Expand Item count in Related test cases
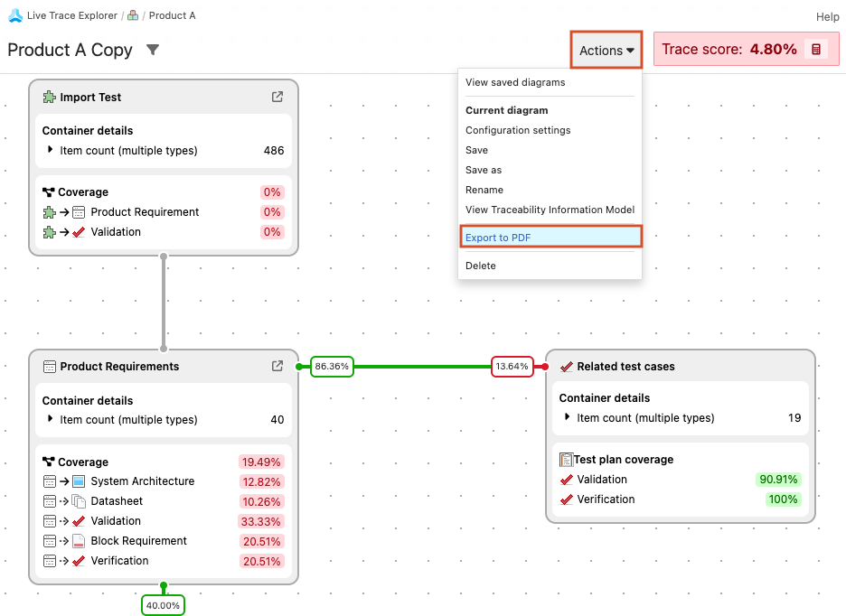This screenshot has height=616, width=846. tap(568, 417)
